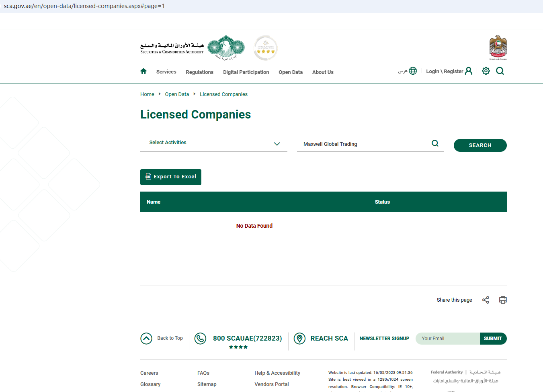Click the Open Data breadcrumb link
This screenshot has height=392, width=543.
coord(177,94)
